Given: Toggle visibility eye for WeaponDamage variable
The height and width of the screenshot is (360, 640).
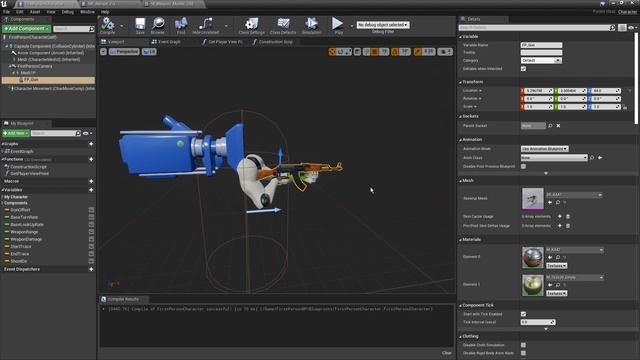Looking at the screenshot, I should [x=91, y=239].
